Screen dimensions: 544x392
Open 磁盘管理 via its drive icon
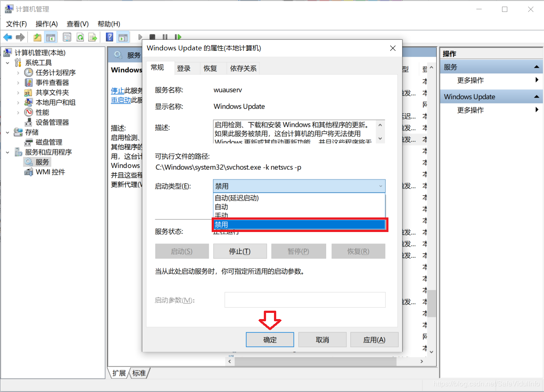(29, 142)
